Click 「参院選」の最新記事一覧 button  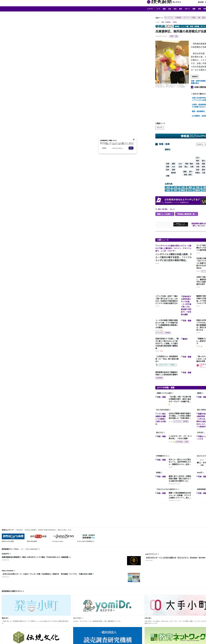point(186,214)
